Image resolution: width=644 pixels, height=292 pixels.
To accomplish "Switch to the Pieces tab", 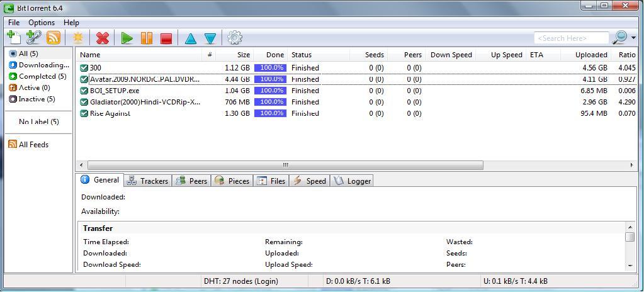I will click(232, 181).
